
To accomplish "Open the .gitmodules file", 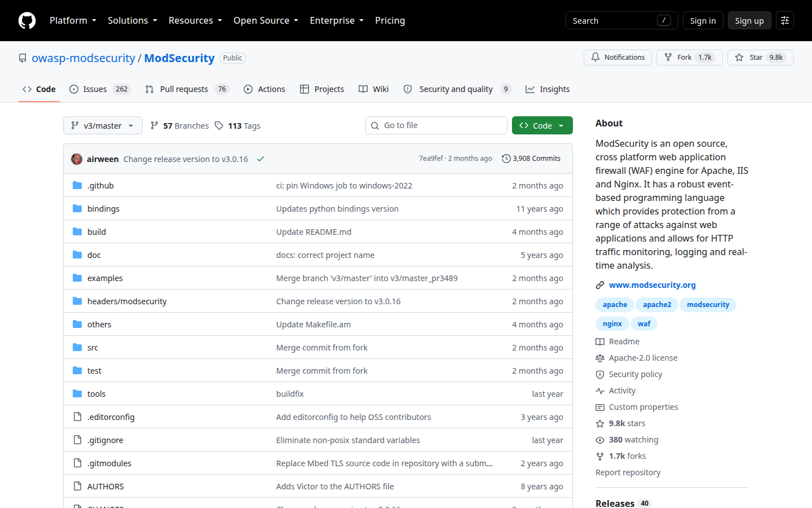I will coord(109,463).
